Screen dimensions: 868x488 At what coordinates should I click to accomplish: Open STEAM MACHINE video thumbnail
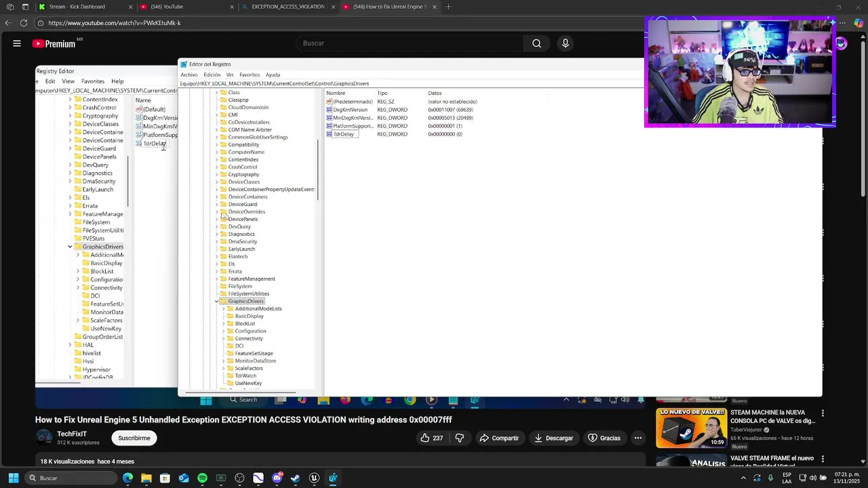click(x=691, y=428)
